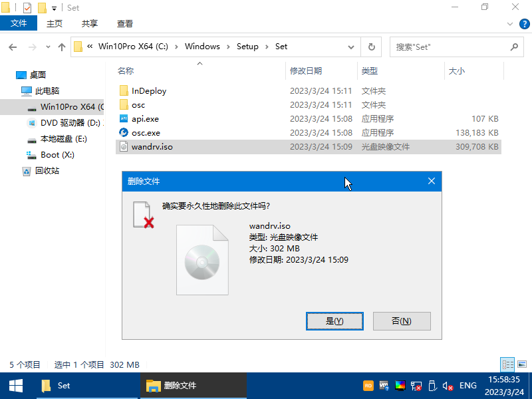This screenshot has width=532, height=399.
Task: Expand the ribbon with the chevron
Action: coord(509,23)
